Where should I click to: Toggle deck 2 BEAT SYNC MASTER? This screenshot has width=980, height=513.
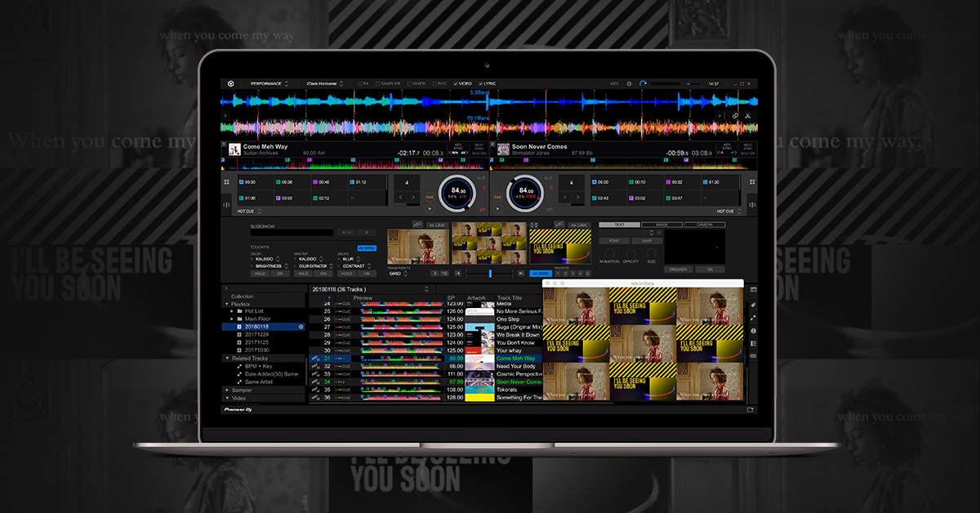[x=748, y=148]
